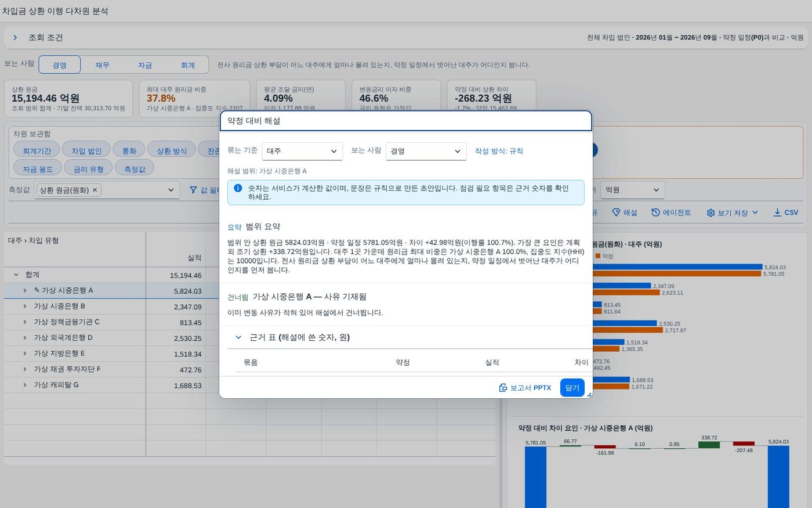Viewport: 812px width, 508px height.
Task: Expand the 가상 채권 투자자단 F row
Action: pos(24,369)
